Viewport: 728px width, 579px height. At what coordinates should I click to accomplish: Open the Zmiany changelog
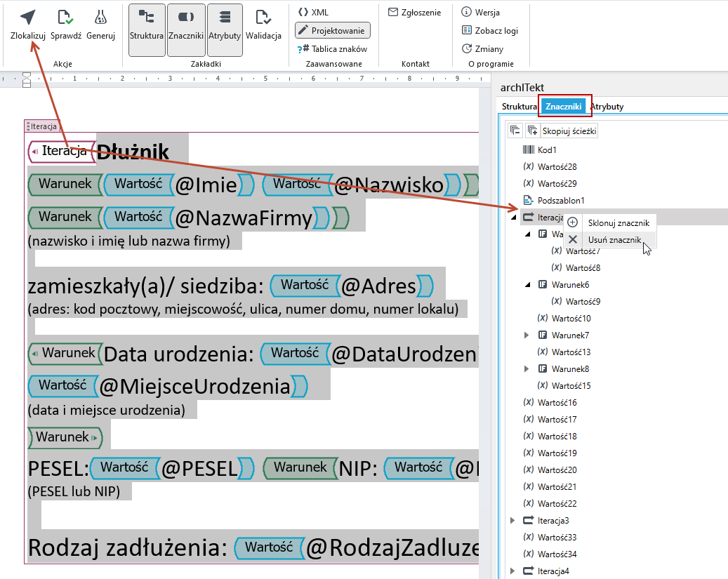[482, 48]
